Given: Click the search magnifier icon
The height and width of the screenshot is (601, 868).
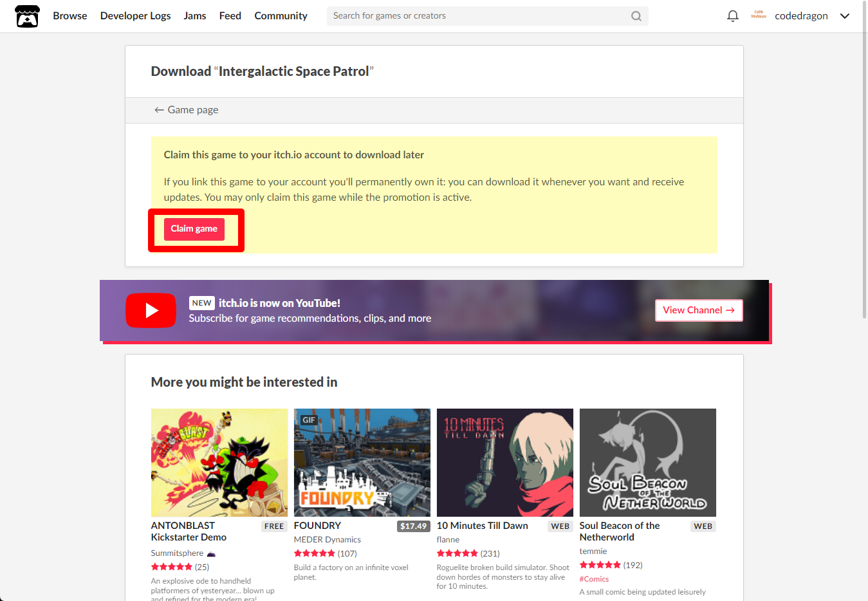Looking at the screenshot, I should point(636,16).
